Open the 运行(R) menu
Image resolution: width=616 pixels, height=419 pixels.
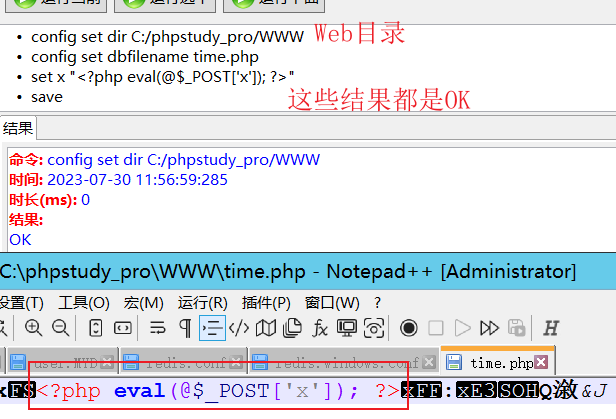(x=202, y=303)
